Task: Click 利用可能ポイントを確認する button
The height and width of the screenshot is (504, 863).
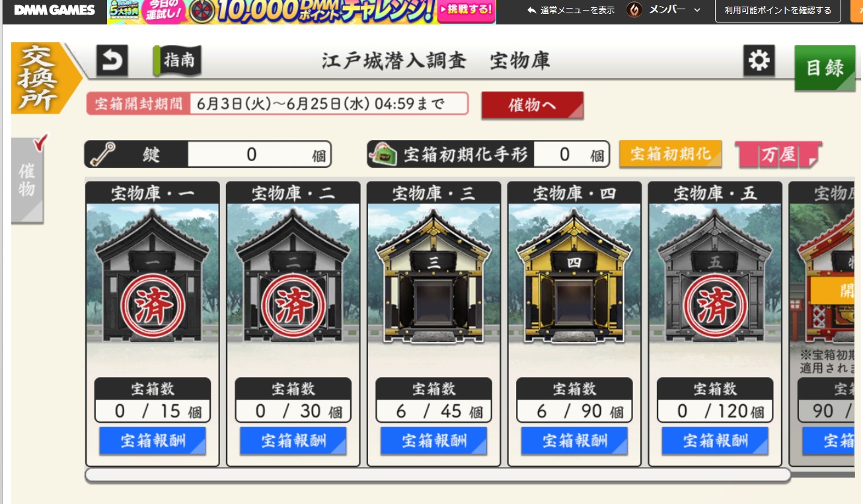Action: pos(778,10)
